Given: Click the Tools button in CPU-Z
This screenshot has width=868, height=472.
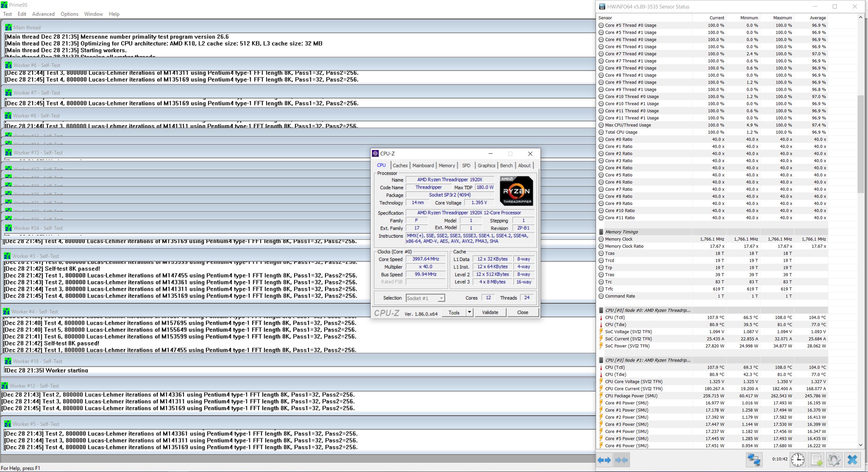Looking at the screenshot, I should pos(454,313).
